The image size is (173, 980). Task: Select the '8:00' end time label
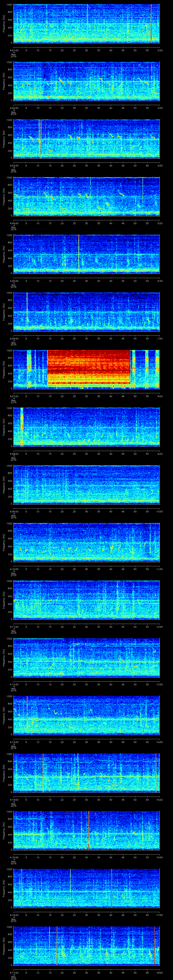click(160, 396)
